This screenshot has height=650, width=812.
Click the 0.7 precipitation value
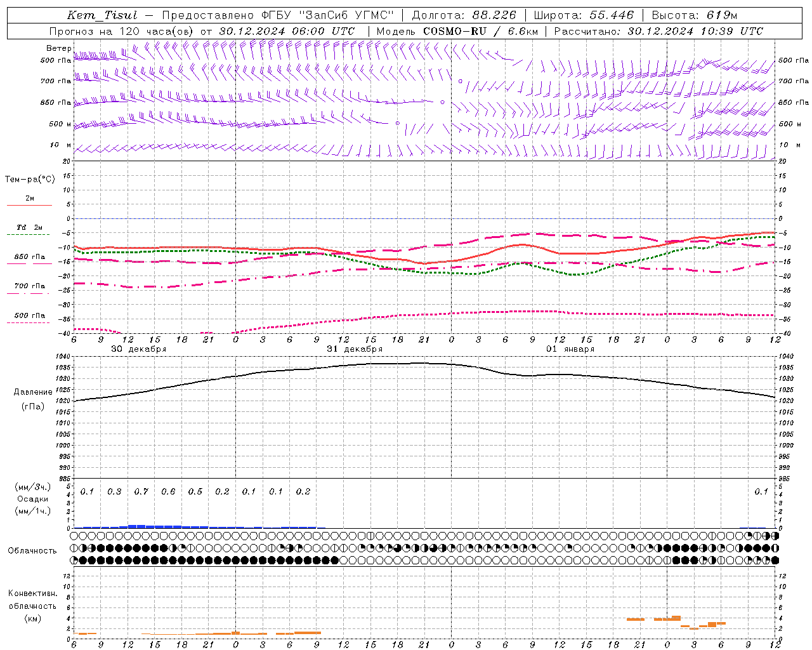[141, 492]
